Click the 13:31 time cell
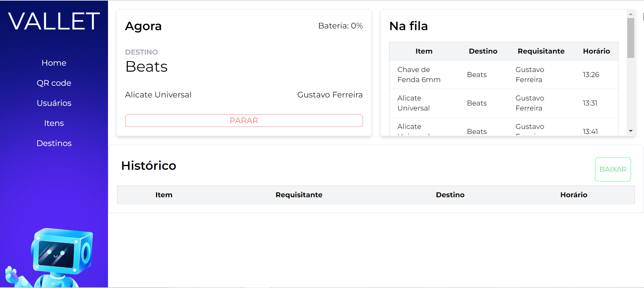 click(x=590, y=103)
